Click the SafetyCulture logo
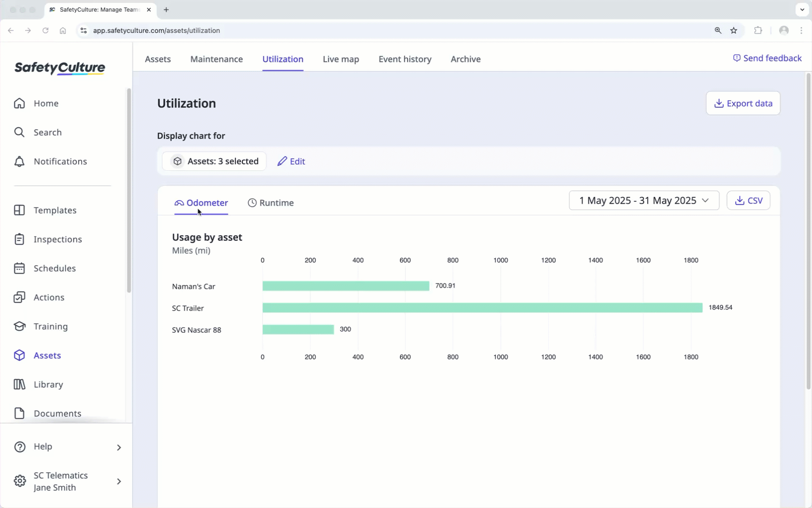Image resolution: width=812 pixels, height=508 pixels. [60, 68]
